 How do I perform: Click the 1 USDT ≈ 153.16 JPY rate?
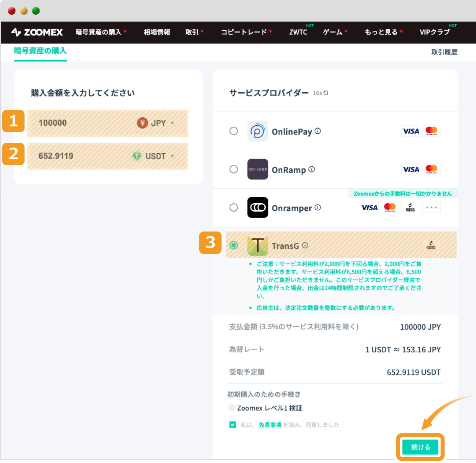[403, 350]
